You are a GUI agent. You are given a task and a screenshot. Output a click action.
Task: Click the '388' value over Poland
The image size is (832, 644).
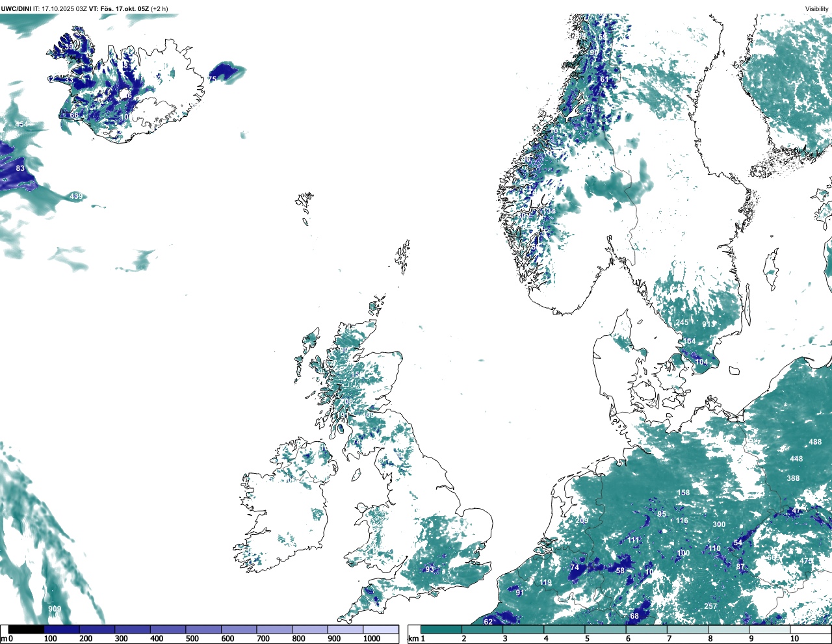pyautogui.click(x=793, y=478)
